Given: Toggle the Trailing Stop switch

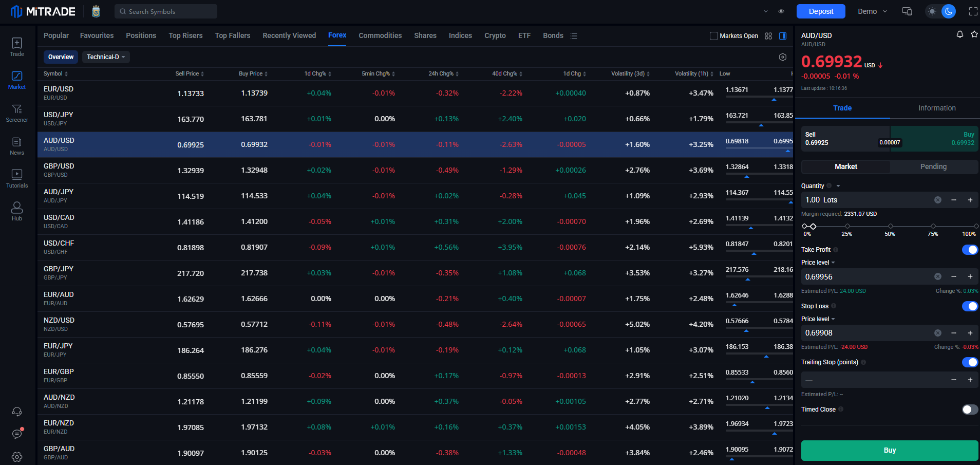Looking at the screenshot, I should coord(970,362).
